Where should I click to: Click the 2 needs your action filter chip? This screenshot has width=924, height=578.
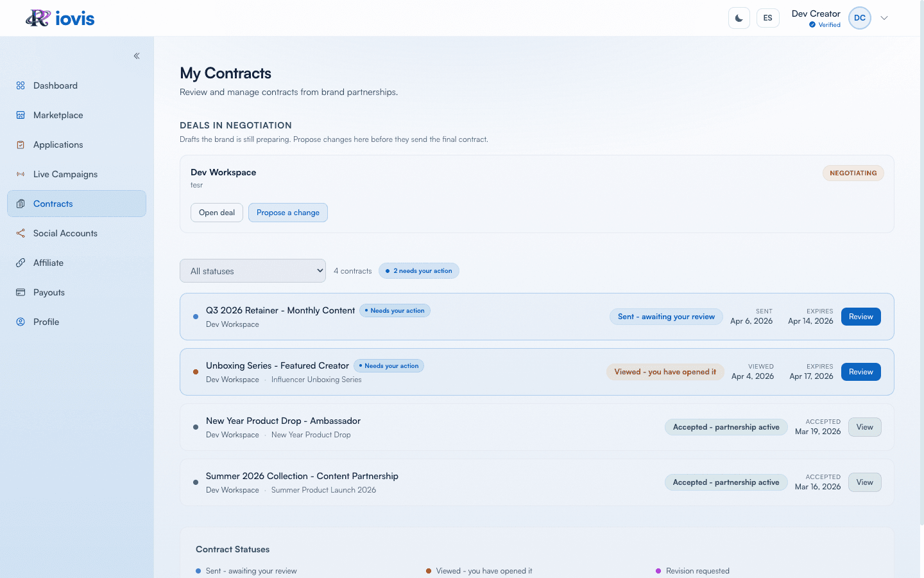419,271
